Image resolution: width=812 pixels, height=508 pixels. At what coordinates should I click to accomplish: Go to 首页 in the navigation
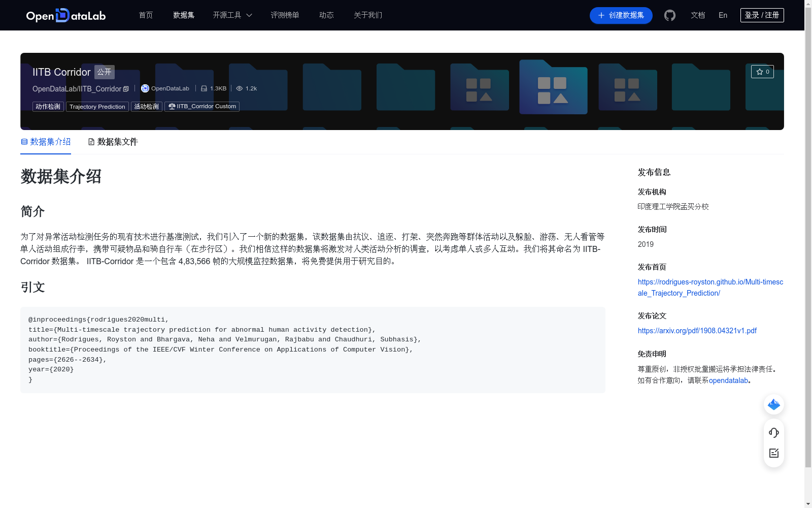coord(146,15)
